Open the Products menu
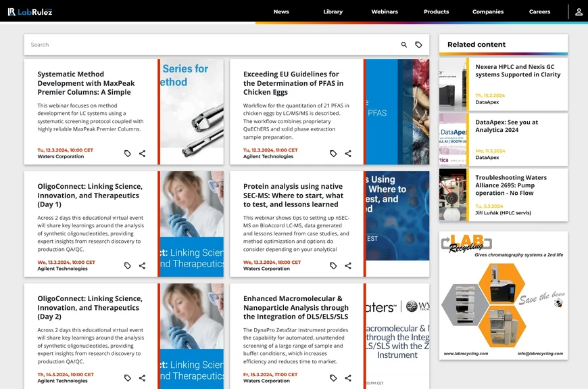Image resolution: width=588 pixels, height=389 pixels. [x=436, y=12]
